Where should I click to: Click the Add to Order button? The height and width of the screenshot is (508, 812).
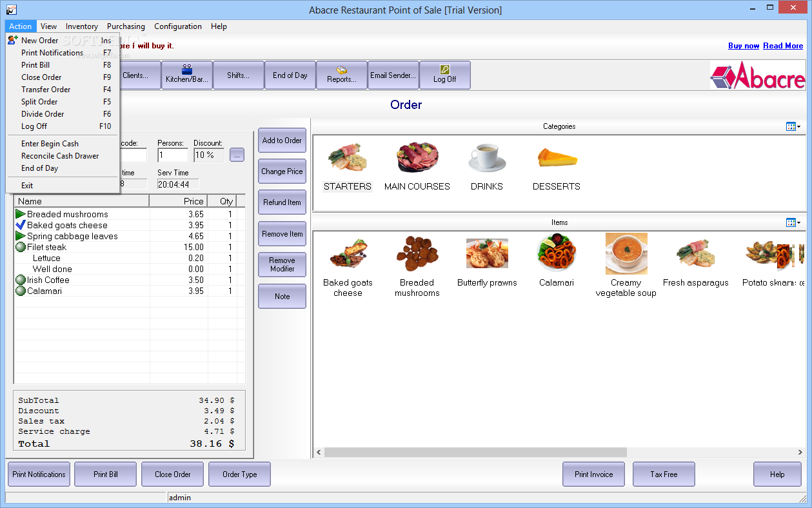point(282,141)
